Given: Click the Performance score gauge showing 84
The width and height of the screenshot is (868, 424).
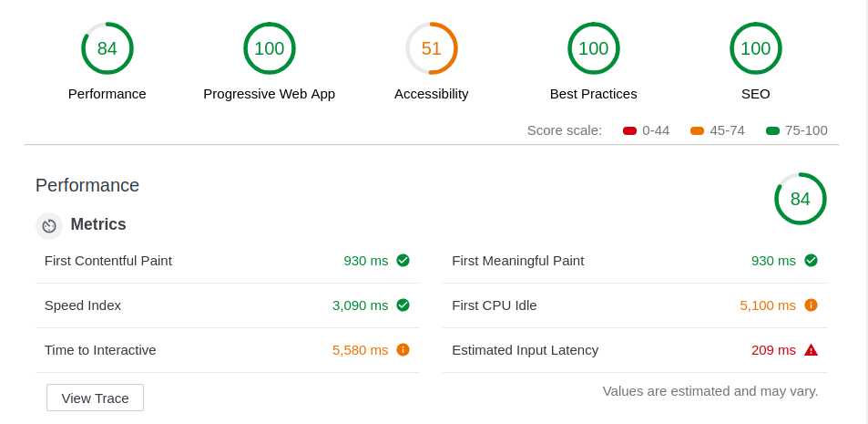Looking at the screenshot, I should point(107,48).
